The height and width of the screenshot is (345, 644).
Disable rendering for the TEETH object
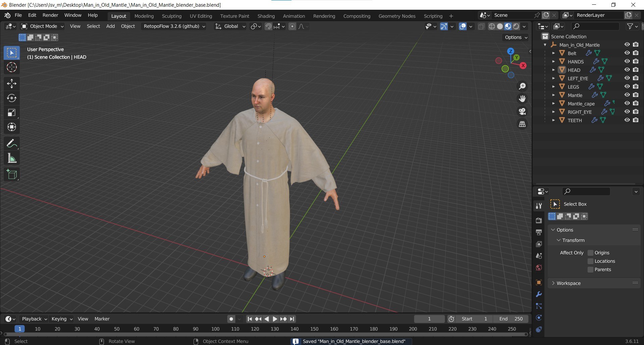click(636, 120)
